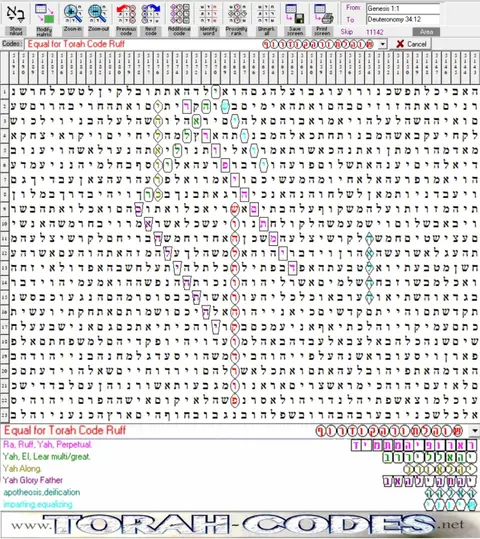Zoom in on the matrix
This screenshot has width=480, height=539.
tap(73, 19)
